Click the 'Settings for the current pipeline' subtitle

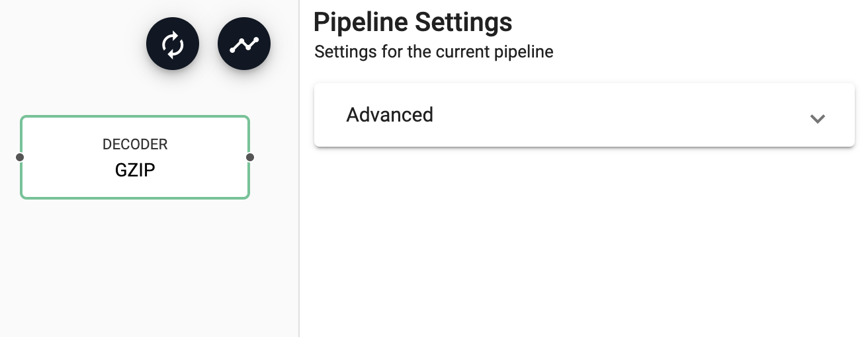(433, 52)
